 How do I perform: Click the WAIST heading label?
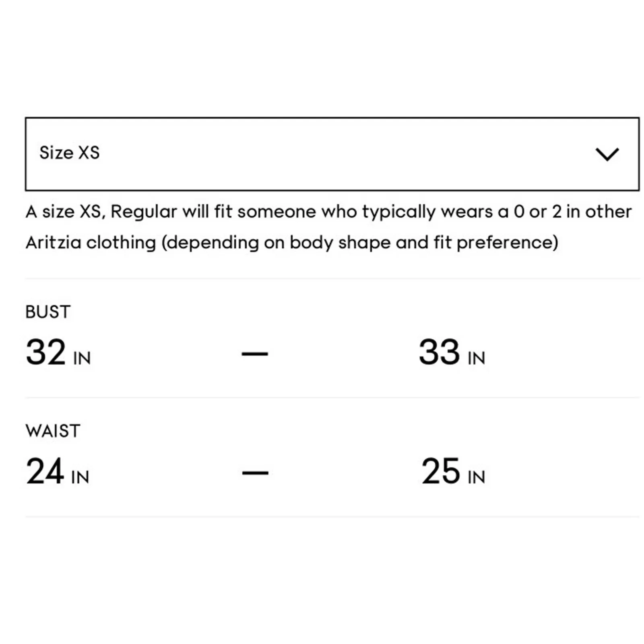coord(53,431)
